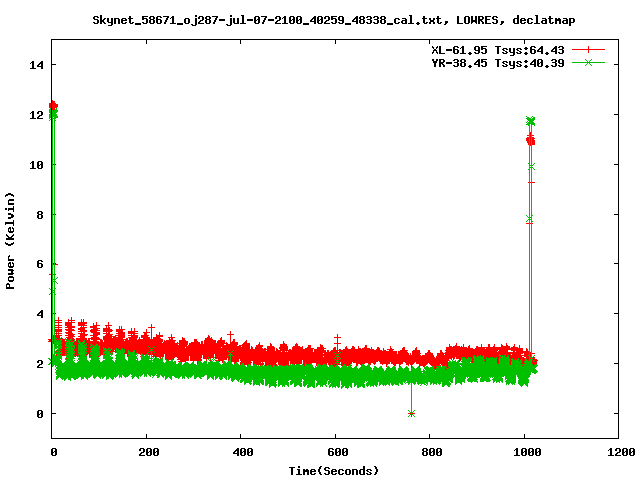
Task: Click the x-axis tick label 600
Action: pos(338,452)
